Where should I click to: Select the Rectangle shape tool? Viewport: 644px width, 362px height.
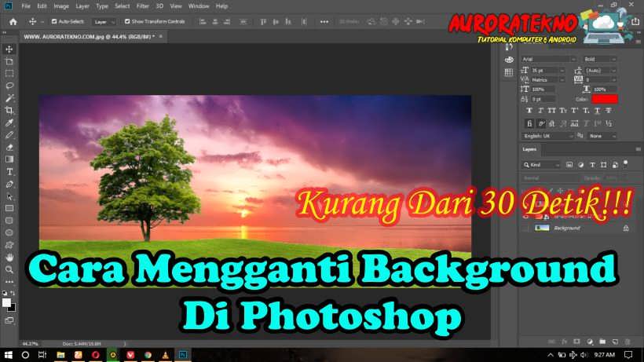tap(9, 208)
